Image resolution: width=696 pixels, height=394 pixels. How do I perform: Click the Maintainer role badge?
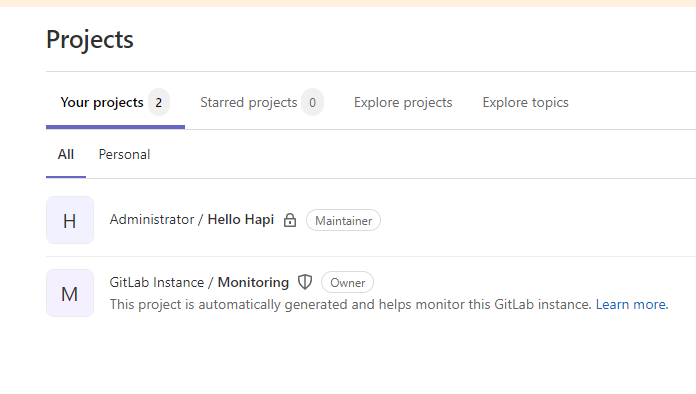(344, 221)
